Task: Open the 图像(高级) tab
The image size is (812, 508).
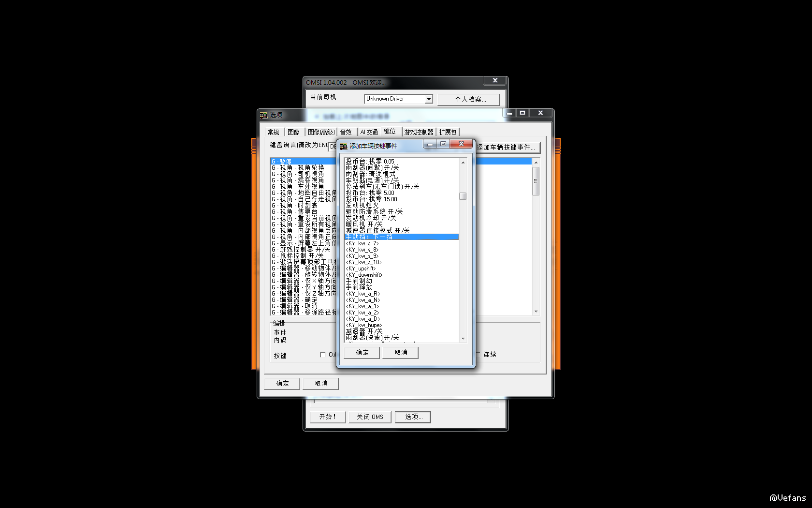Action: tap(321, 132)
